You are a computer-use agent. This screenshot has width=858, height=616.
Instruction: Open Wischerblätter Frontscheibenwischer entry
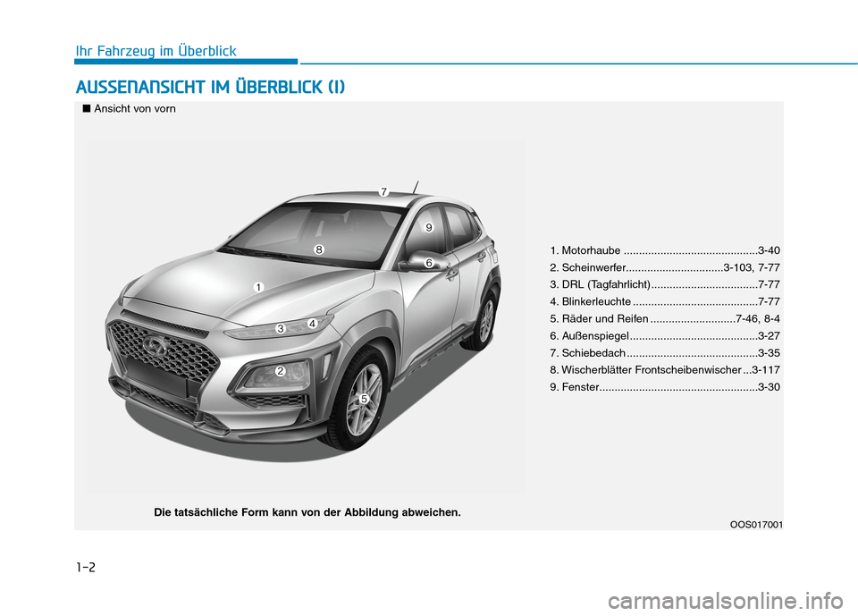pyautogui.click(x=666, y=370)
